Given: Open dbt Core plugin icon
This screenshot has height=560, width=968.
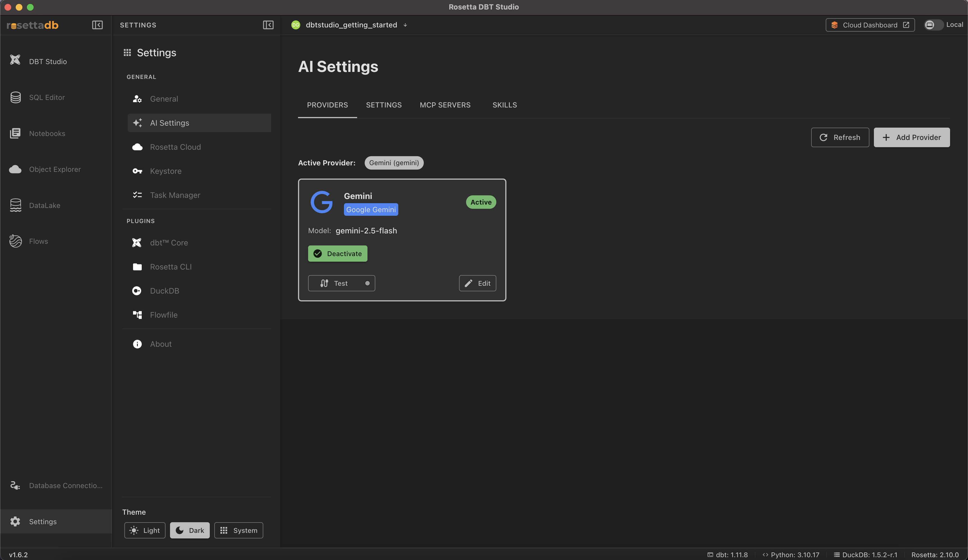Looking at the screenshot, I should [137, 243].
